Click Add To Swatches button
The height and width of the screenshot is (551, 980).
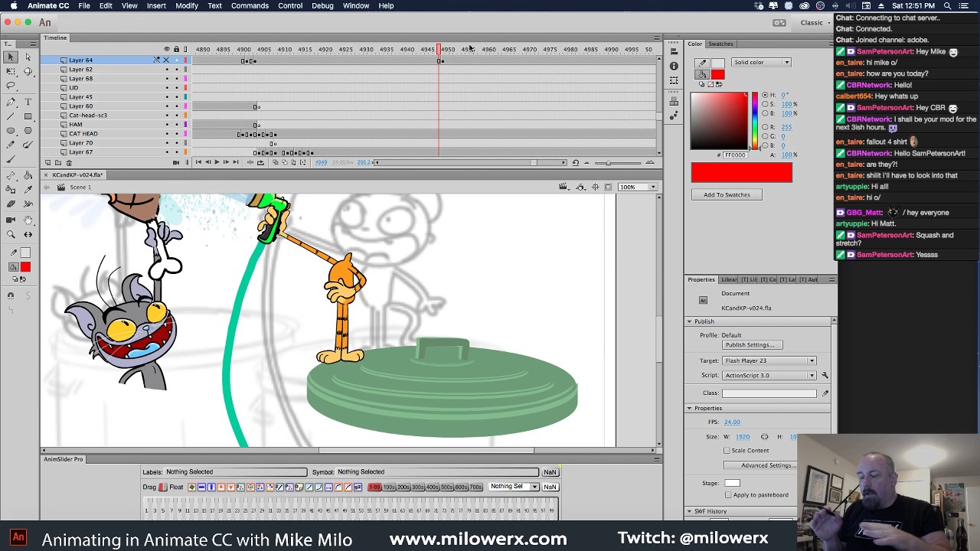[x=727, y=194]
